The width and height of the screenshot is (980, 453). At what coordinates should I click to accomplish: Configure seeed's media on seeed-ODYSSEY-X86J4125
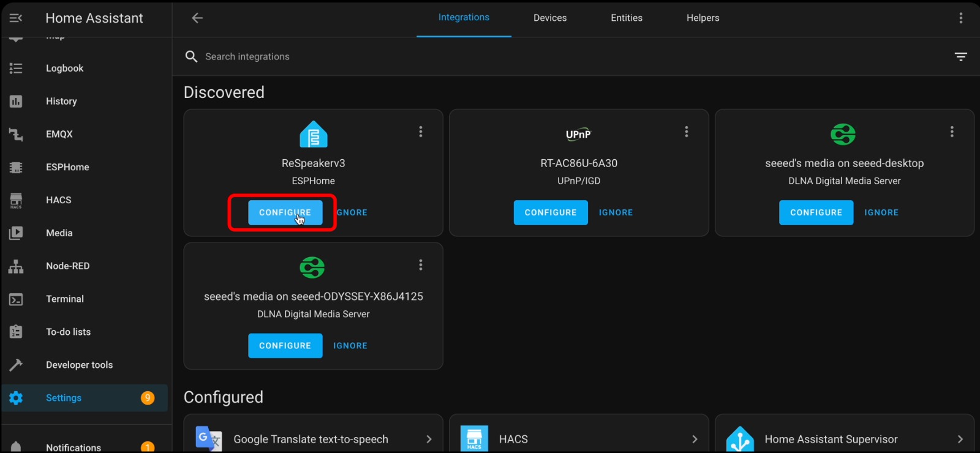(285, 346)
